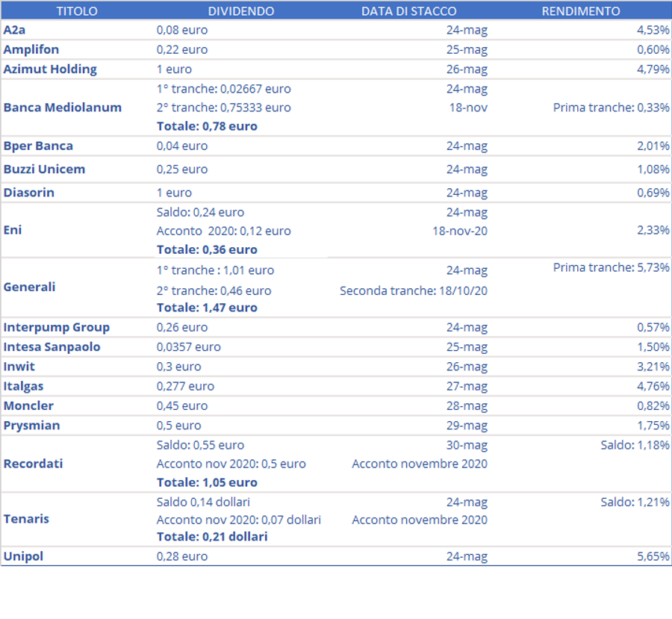Click Acconto nov 2020: 0,07 dollari
Screen dimensions: 672x619
[239, 520]
